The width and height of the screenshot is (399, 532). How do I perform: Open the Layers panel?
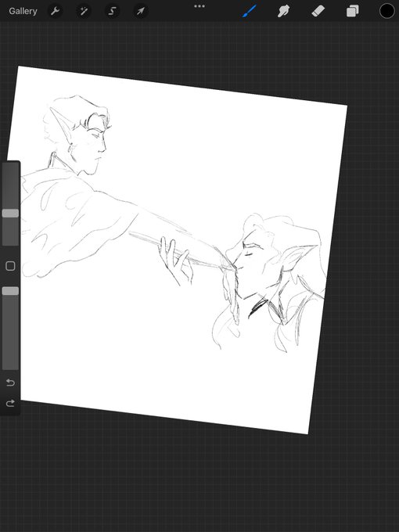353,11
